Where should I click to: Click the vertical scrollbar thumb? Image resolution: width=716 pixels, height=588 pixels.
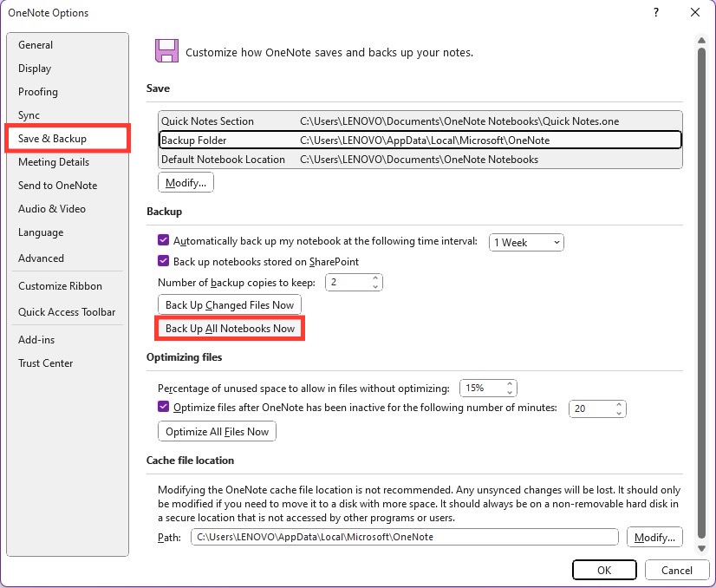point(702,292)
